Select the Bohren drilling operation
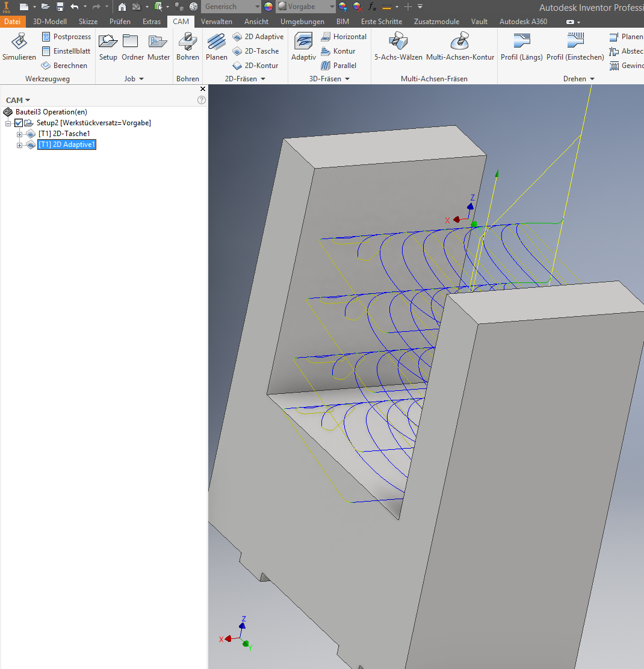Viewport: 644px width, 669px height. [188, 46]
